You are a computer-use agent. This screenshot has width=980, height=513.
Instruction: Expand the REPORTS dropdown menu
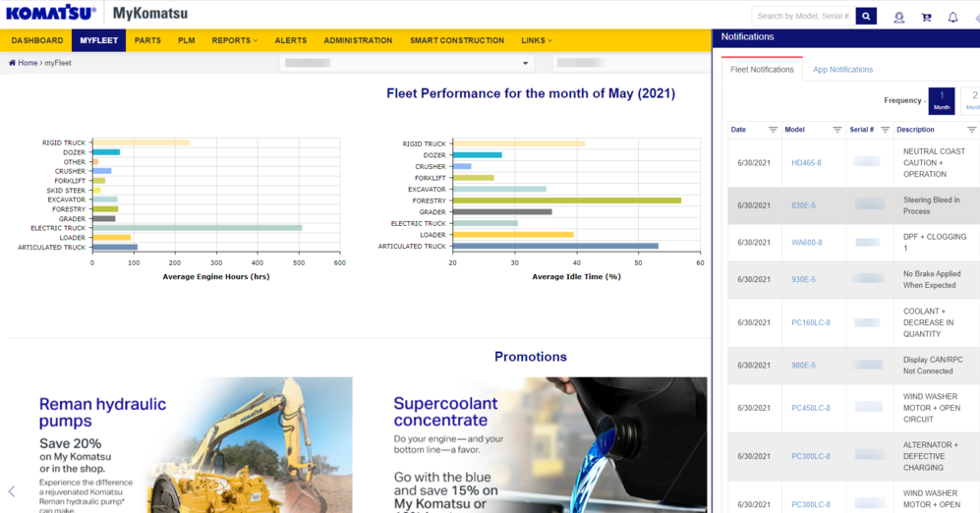tap(234, 40)
